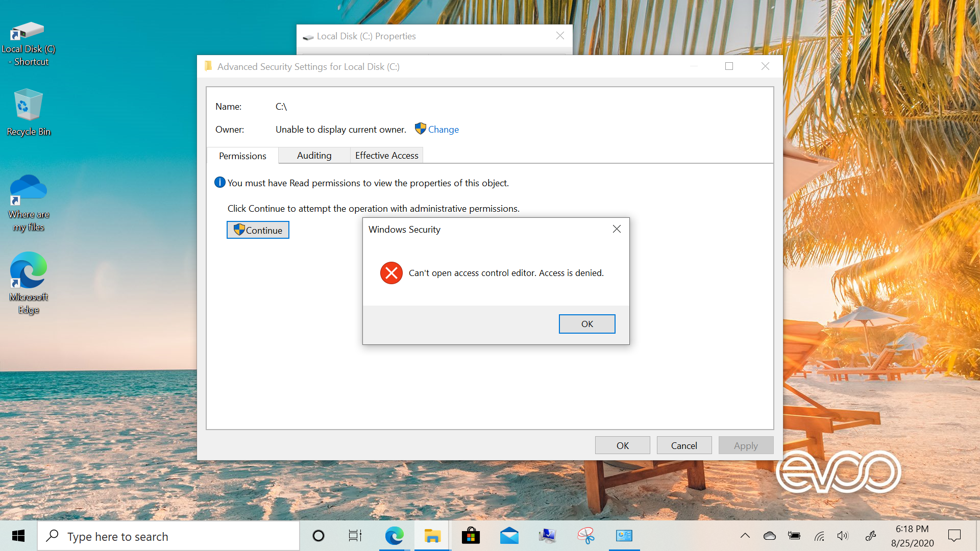Open Task View button on taskbar

pyautogui.click(x=355, y=536)
